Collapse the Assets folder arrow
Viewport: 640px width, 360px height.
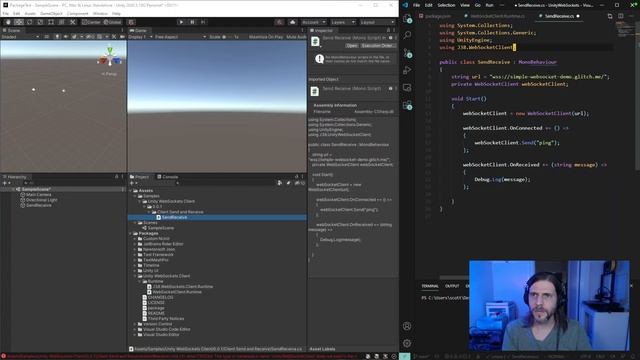[x=131, y=191]
